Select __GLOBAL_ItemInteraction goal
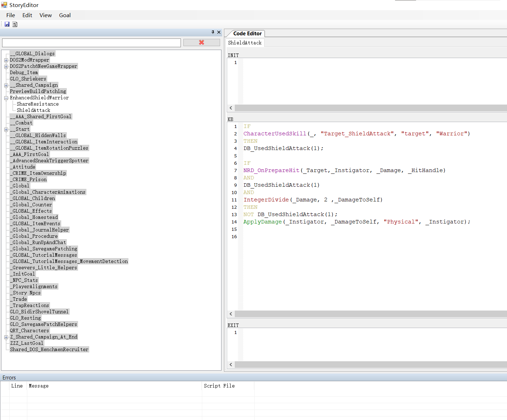Viewport: 507px width, 420px height. pyautogui.click(x=44, y=142)
